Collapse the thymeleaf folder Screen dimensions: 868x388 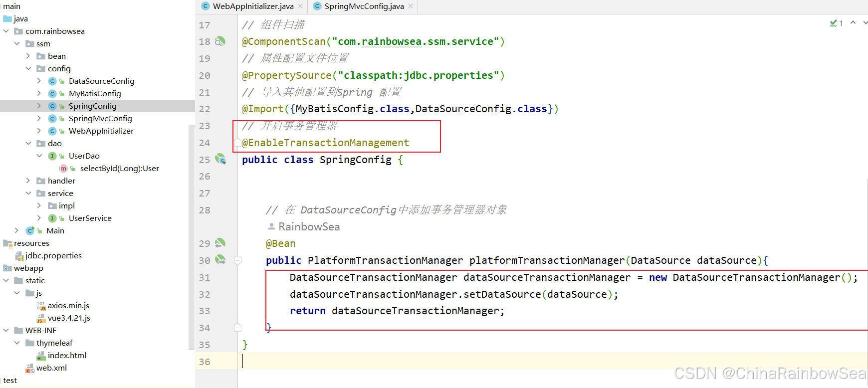tap(17, 343)
